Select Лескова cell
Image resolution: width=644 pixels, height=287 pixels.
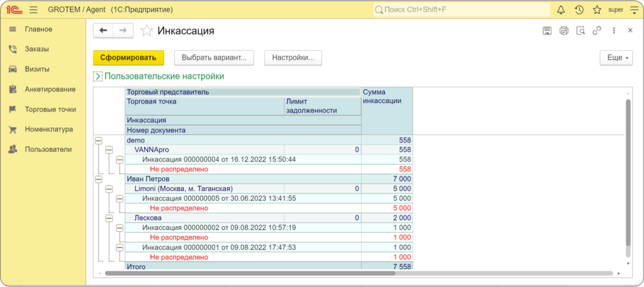coord(204,218)
